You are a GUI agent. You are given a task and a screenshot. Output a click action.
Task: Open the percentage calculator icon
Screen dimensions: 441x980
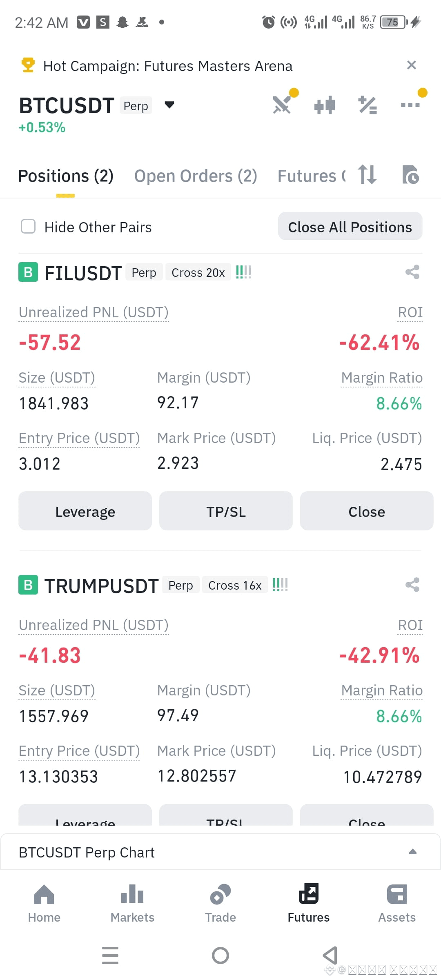click(367, 105)
